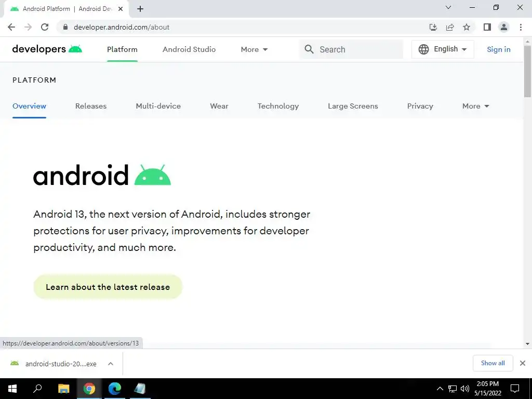Image resolution: width=532 pixels, height=399 pixels.
Task: Close the downloads bar
Action: coord(523,363)
